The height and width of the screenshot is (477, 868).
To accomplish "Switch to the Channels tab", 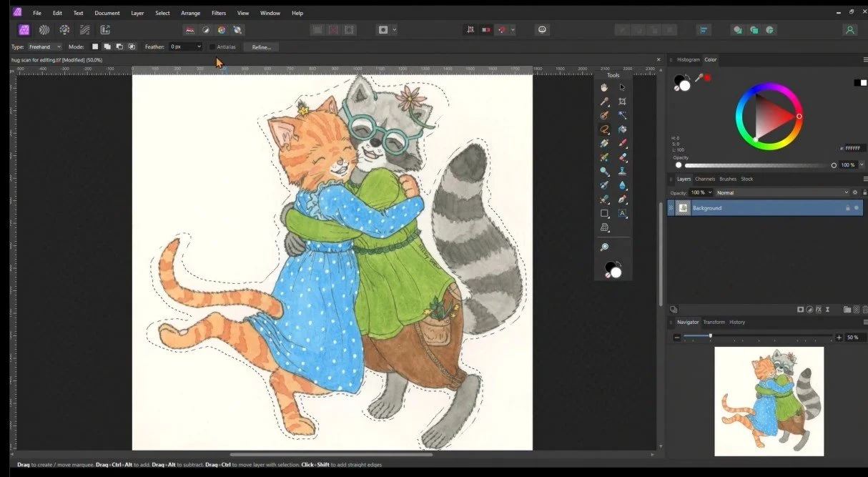I will click(x=705, y=179).
